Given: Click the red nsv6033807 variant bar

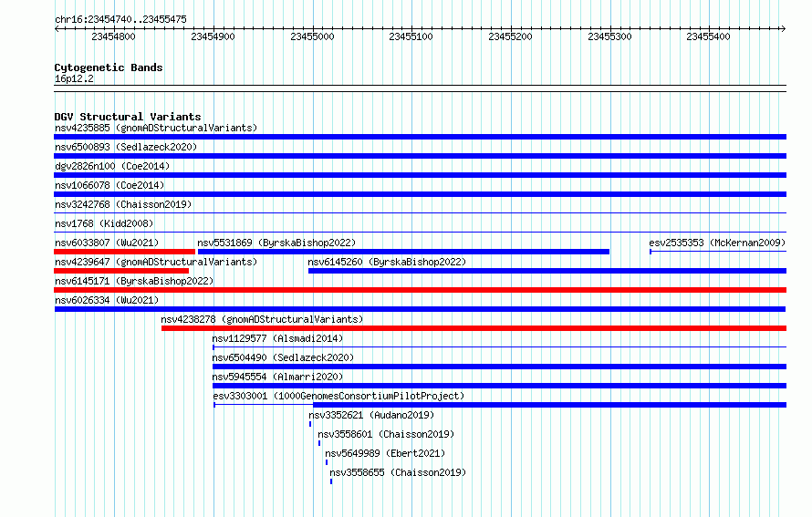Looking at the screenshot, I should (x=124, y=252).
